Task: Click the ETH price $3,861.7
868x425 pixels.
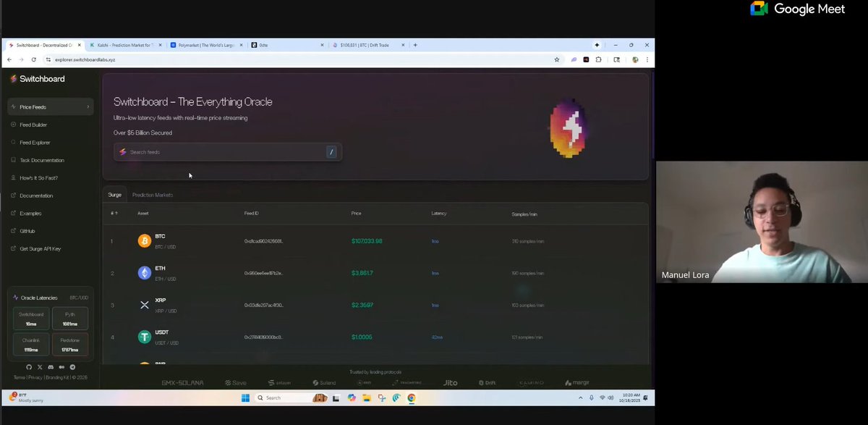Action: pyautogui.click(x=362, y=273)
